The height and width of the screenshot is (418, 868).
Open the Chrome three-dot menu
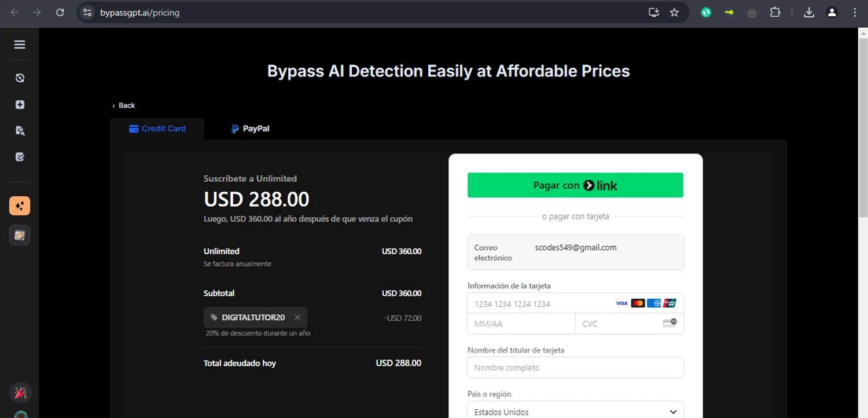click(x=855, y=12)
